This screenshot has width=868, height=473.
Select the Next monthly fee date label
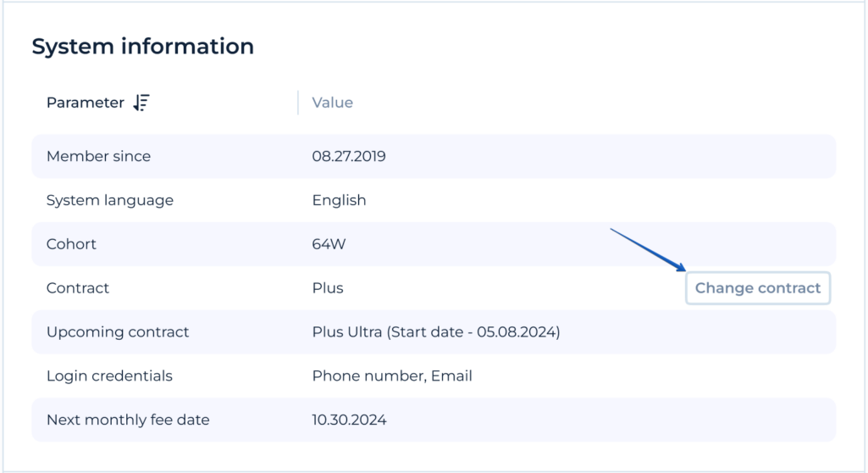(x=128, y=420)
